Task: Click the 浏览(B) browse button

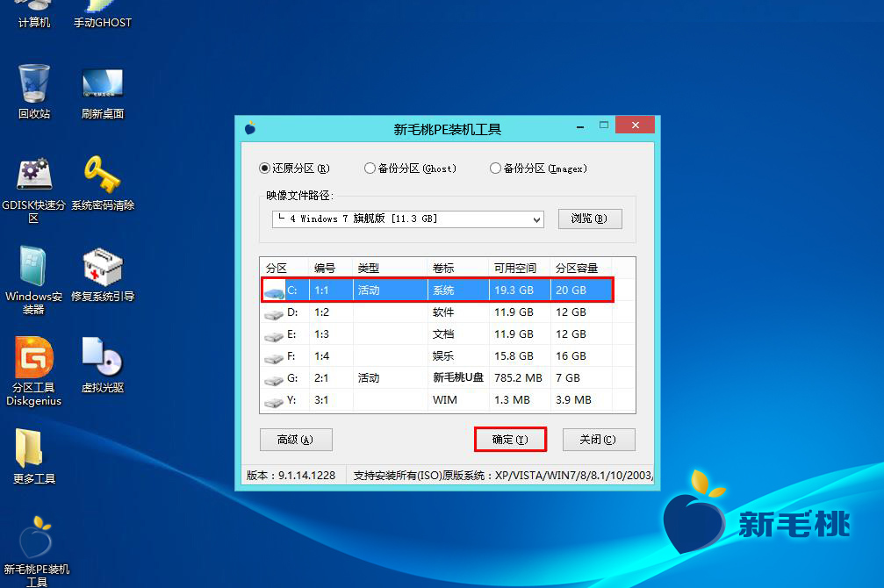Action: click(590, 219)
